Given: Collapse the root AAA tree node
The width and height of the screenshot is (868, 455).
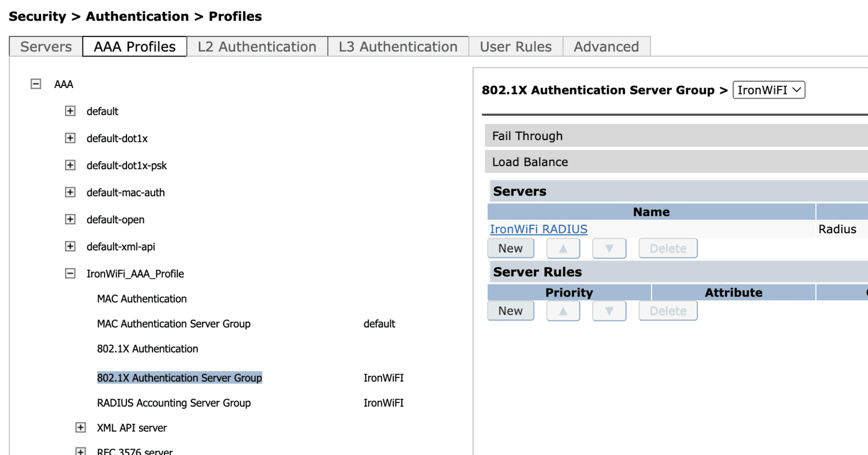Looking at the screenshot, I should [x=36, y=84].
